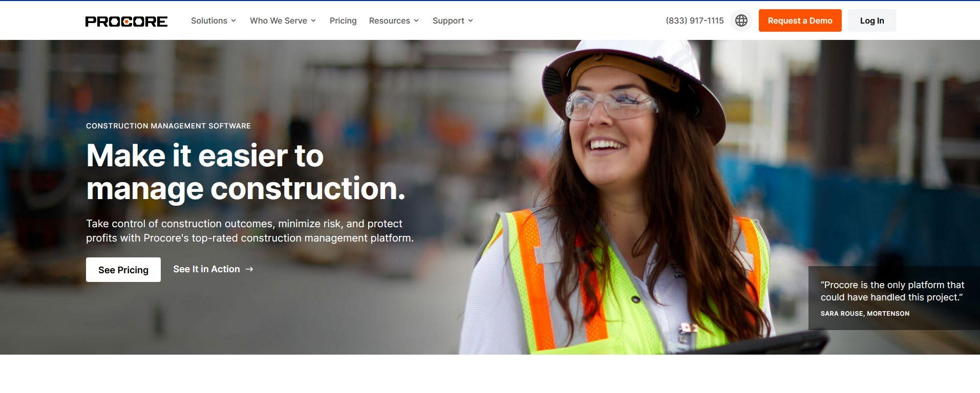
Task: Open the Resources menu
Action: point(394,20)
